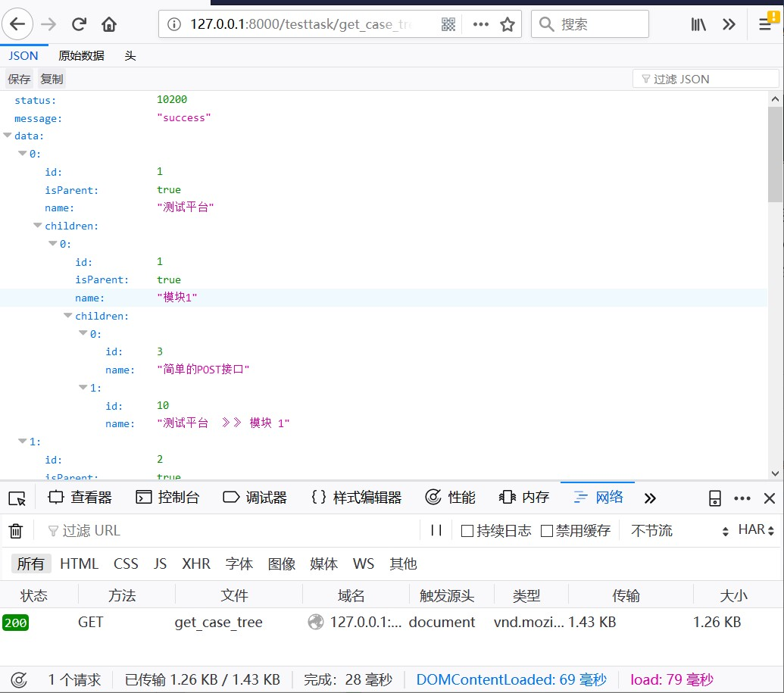Clear network log with trash icon
The width and height of the screenshot is (784, 693).
tap(16, 530)
